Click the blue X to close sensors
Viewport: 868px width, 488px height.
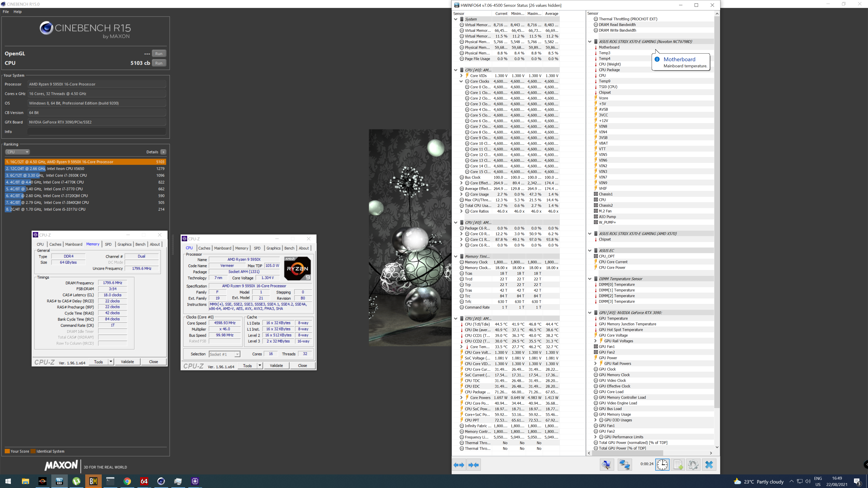(709, 465)
